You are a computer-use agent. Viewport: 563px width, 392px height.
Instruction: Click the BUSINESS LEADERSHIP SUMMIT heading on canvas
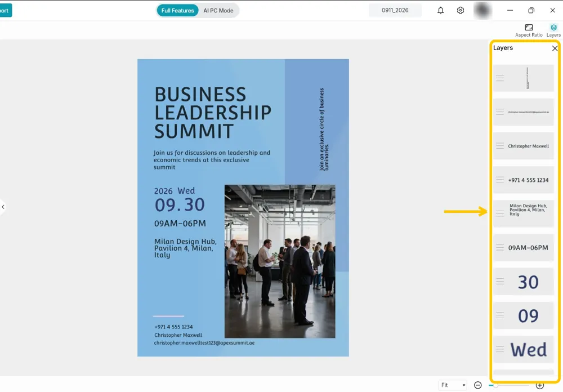[213, 113]
